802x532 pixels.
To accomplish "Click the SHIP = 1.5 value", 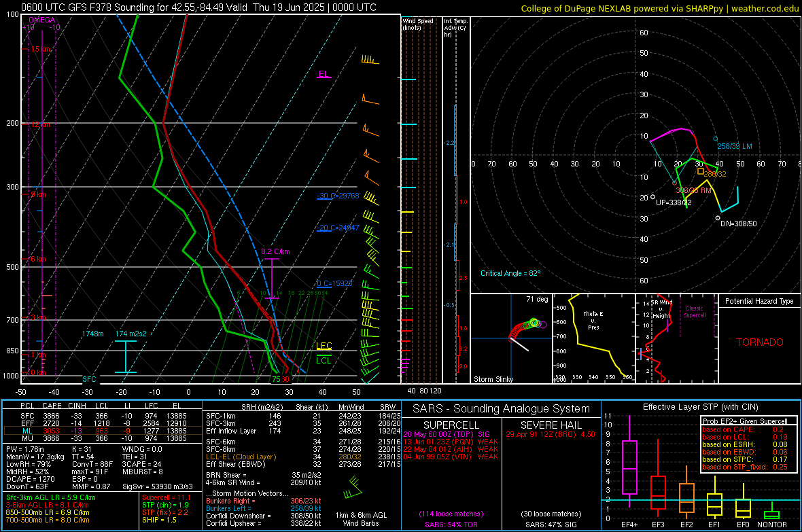I will 159,520.
